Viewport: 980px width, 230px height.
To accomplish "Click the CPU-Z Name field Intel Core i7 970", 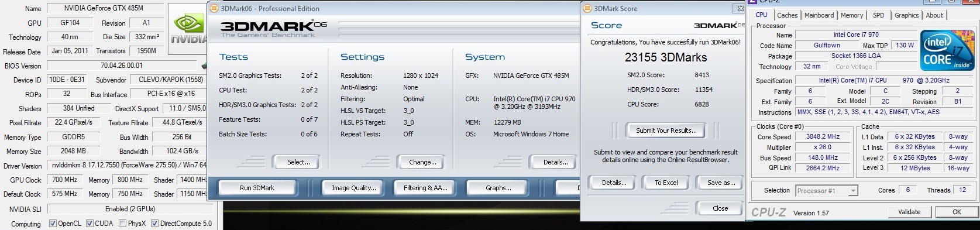I will pos(856,35).
